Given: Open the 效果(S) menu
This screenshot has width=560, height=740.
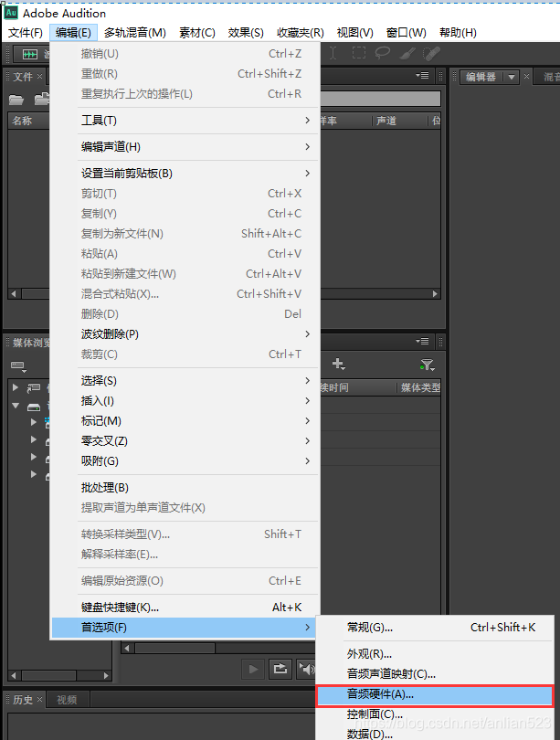Looking at the screenshot, I should coord(246,33).
